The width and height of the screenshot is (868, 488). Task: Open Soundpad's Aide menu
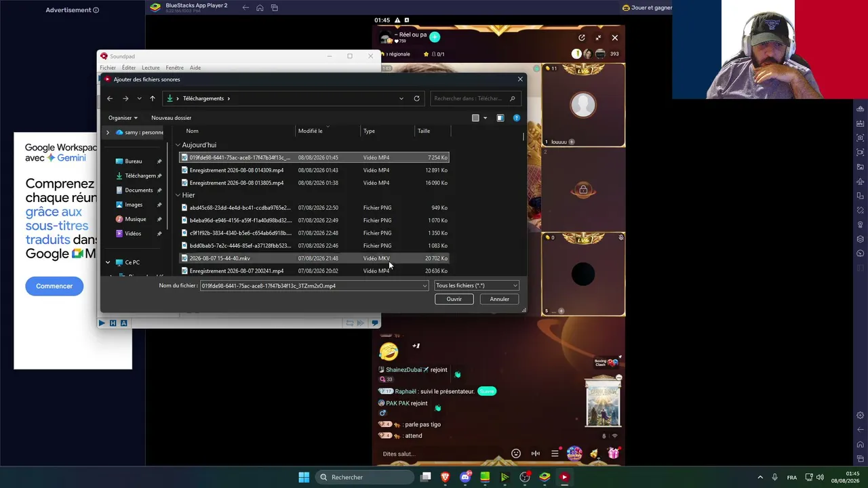[195, 68]
